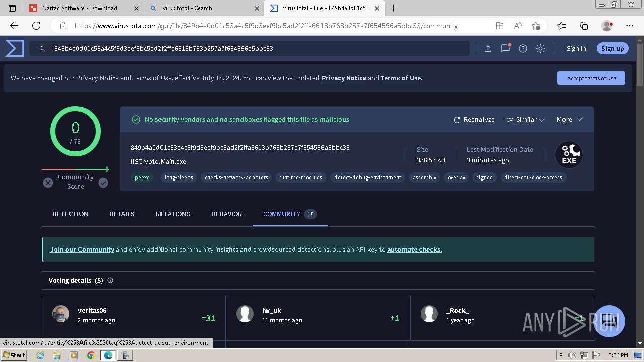Open the RELATIONS tab
The image size is (644, 362).
(x=173, y=214)
